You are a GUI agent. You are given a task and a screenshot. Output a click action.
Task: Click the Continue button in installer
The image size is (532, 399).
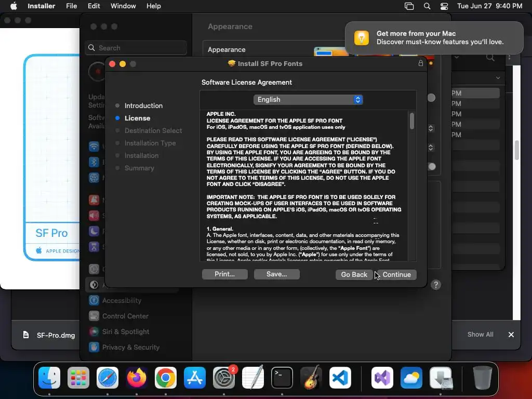coord(396,274)
